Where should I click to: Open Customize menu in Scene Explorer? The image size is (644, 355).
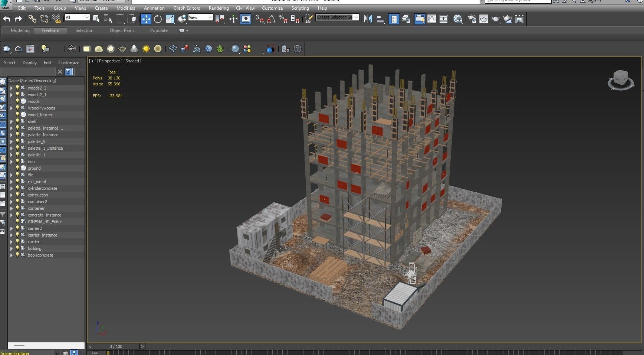[x=69, y=63]
